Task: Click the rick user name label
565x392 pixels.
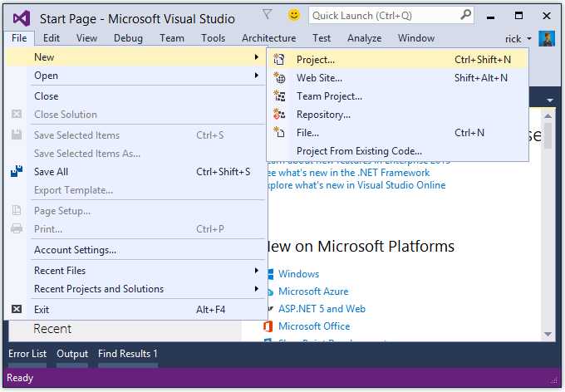Action: pyautogui.click(x=513, y=38)
